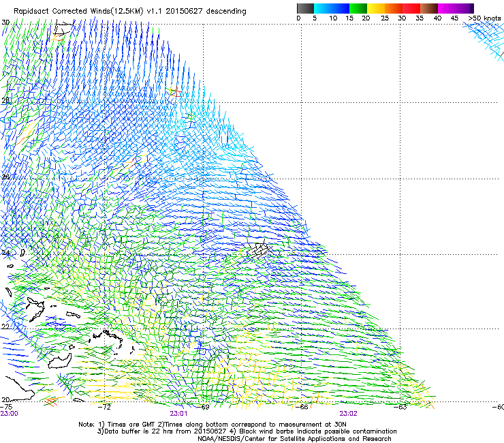Image resolution: width=504 pixels, height=443 pixels.
Task: Click the NOAA/NESDIS credit line
Action: point(294,439)
